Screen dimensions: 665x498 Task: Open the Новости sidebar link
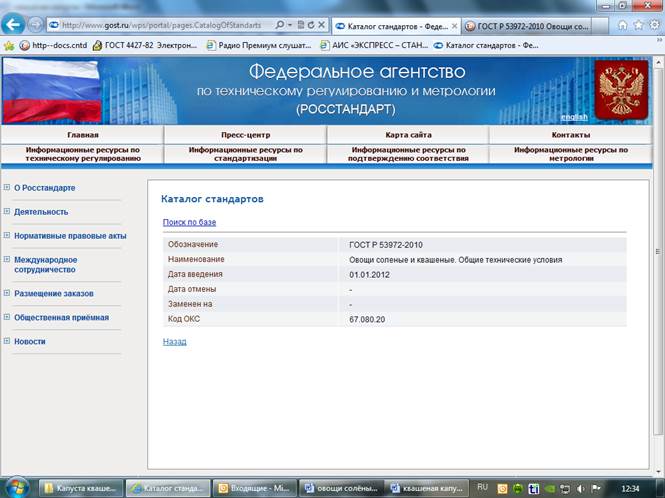(x=30, y=341)
